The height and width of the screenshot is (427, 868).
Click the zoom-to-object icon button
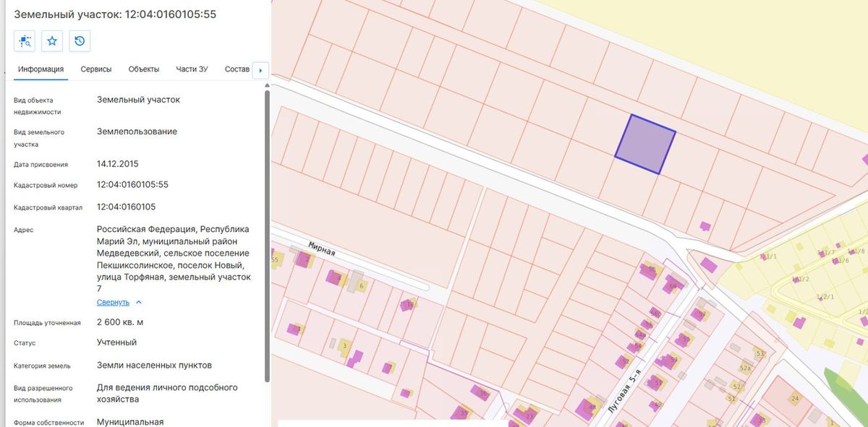tap(25, 41)
